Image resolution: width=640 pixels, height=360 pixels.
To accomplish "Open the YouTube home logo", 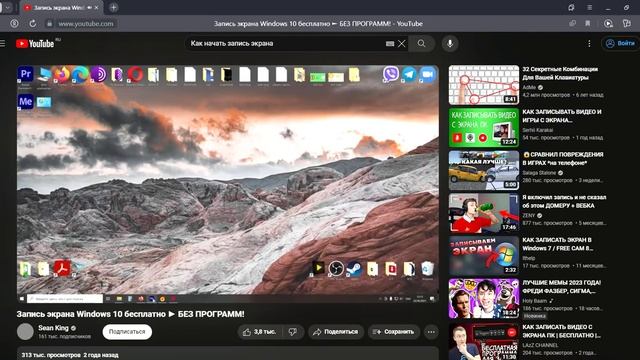I will coord(35,43).
